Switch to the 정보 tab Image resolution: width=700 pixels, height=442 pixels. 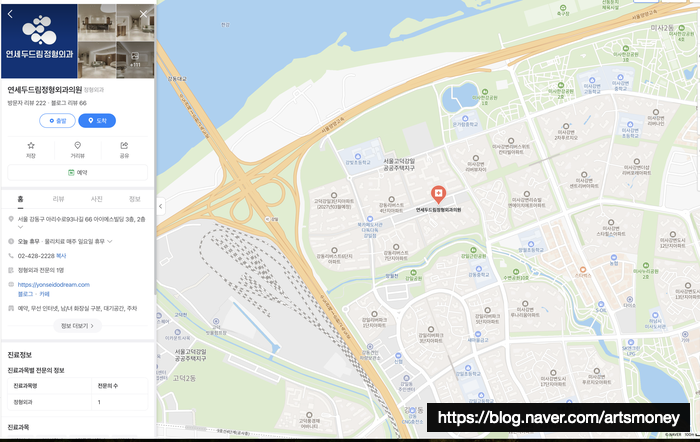135,199
